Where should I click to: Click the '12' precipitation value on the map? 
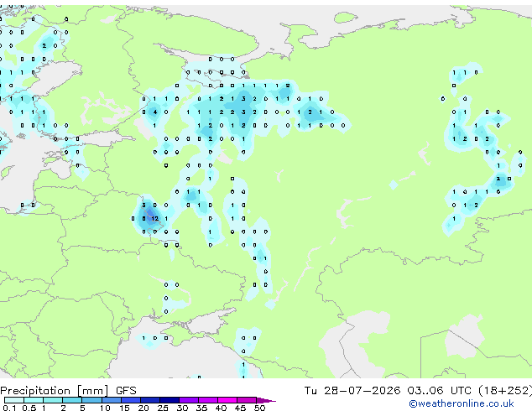155,218
